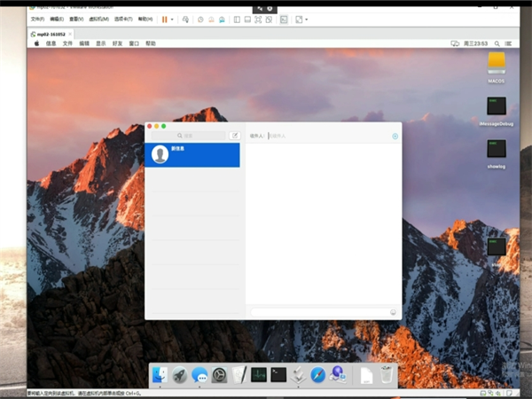Expand dropdown arrow beside VMware pause button

tap(172, 19)
